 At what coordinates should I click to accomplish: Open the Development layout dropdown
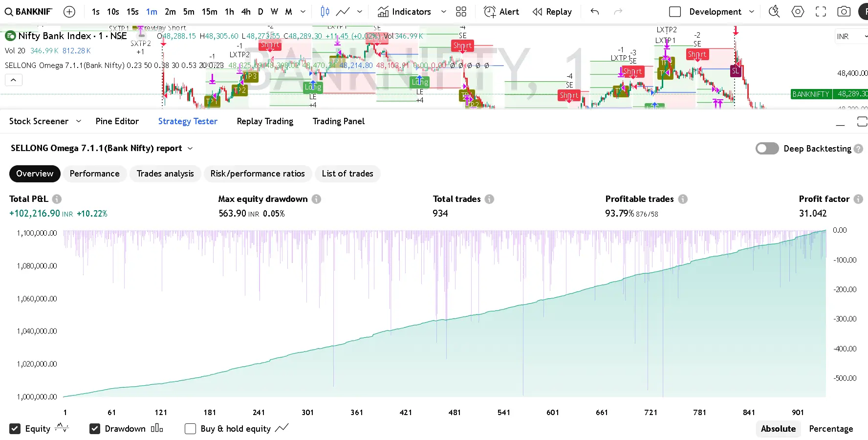[x=752, y=12]
